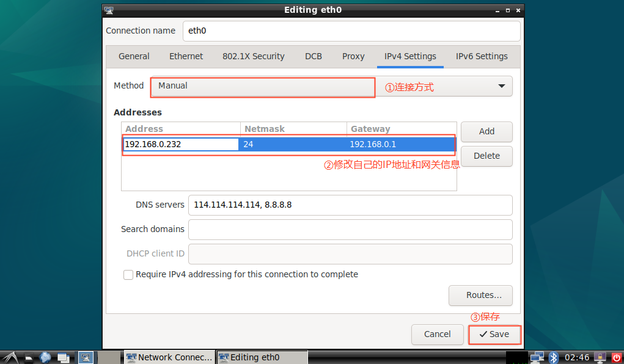Click the file manager taskbar icon

(x=28, y=358)
